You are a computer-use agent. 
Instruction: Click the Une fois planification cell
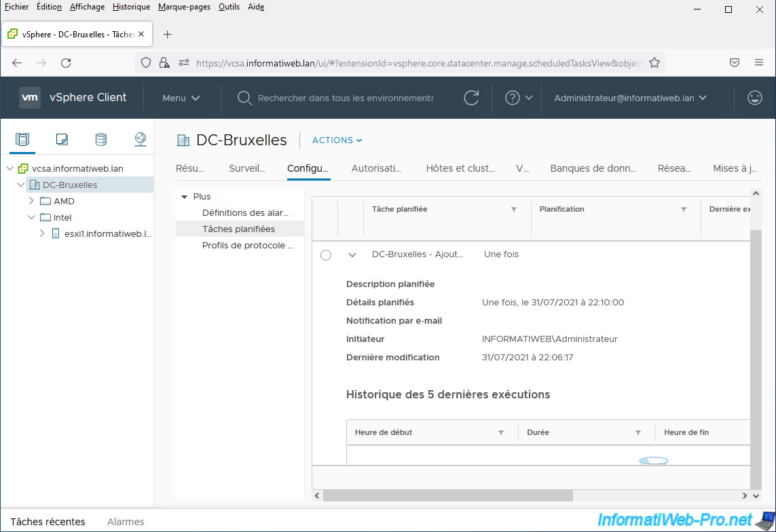tap(501, 254)
